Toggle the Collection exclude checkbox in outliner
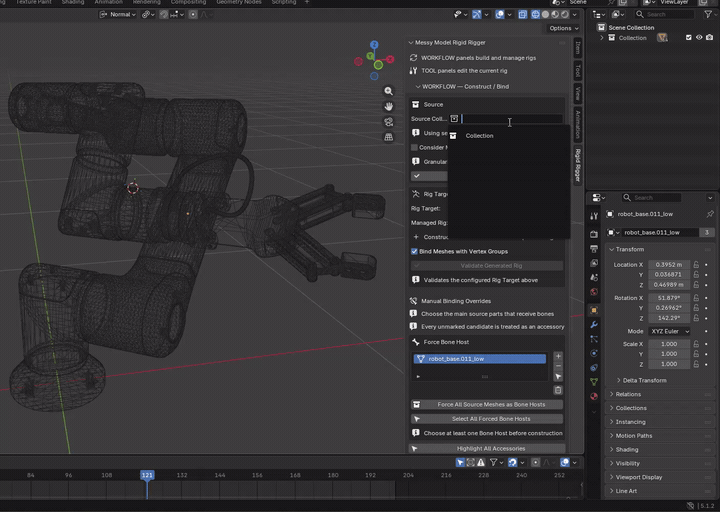The image size is (720, 512). point(688,38)
